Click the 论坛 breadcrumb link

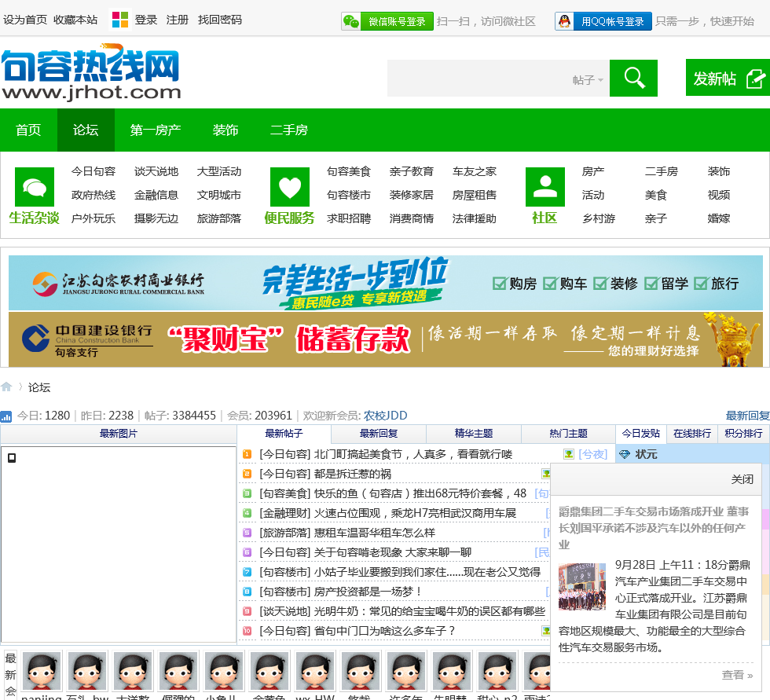point(39,387)
